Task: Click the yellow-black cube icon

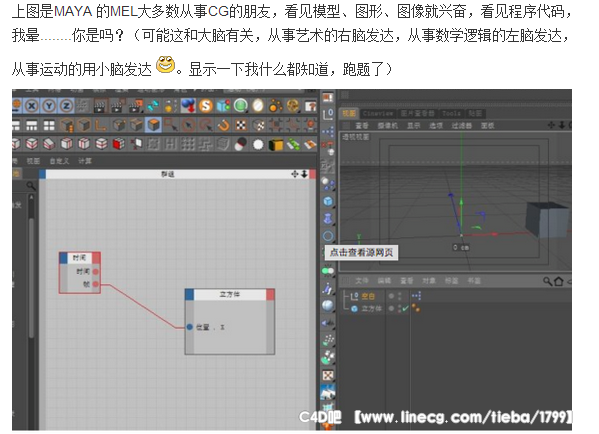Action: pyautogui.click(x=275, y=144)
